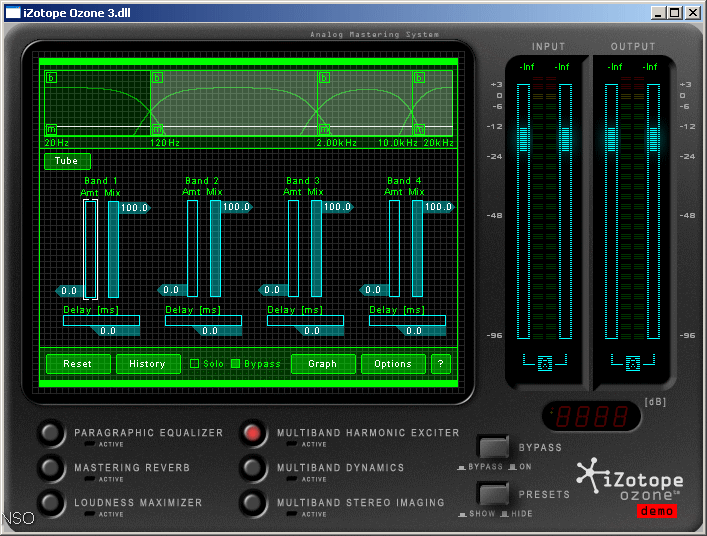Click the left input level meter bar
The image size is (707, 536).
523,211
